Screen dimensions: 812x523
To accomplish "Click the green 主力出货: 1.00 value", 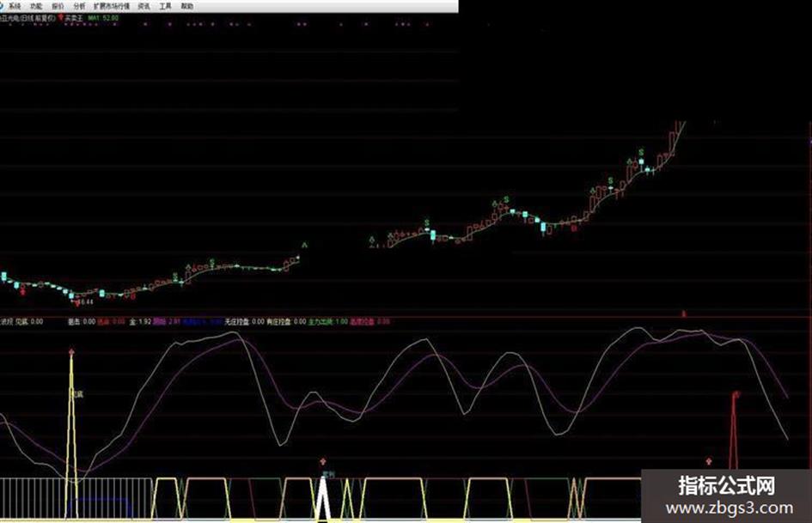I will pos(328,321).
